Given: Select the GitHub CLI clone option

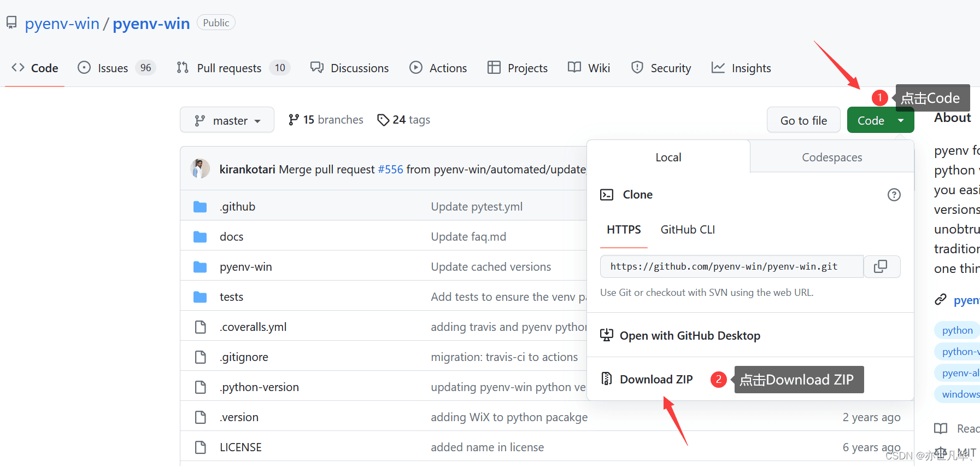Looking at the screenshot, I should 688,230.
